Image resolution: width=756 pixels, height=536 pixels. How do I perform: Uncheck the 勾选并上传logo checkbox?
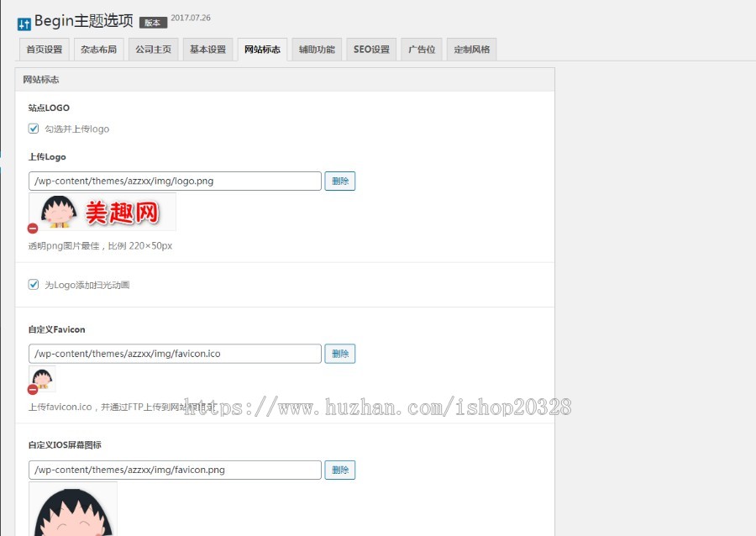(x=34, y=129)
